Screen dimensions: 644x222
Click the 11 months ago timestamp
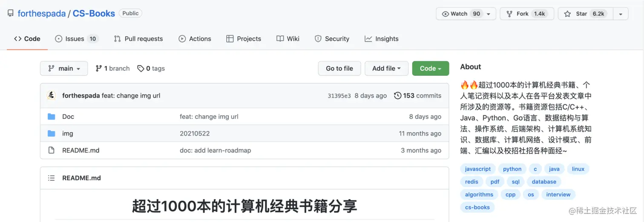420,134
